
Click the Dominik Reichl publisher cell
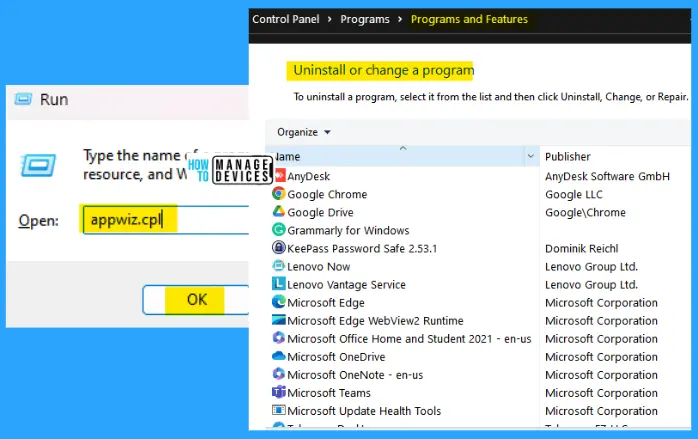[x=582, y=248]
